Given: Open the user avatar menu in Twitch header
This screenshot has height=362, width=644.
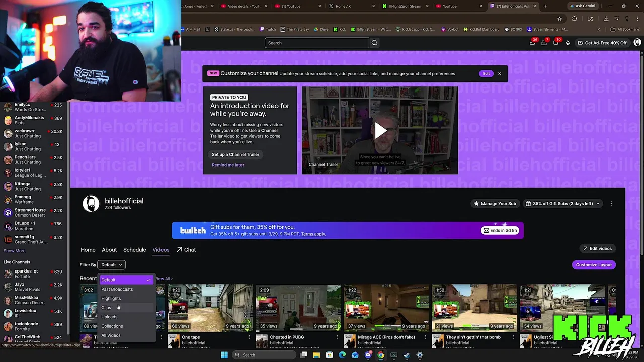Looking at the screenshot, I should 637,43.
